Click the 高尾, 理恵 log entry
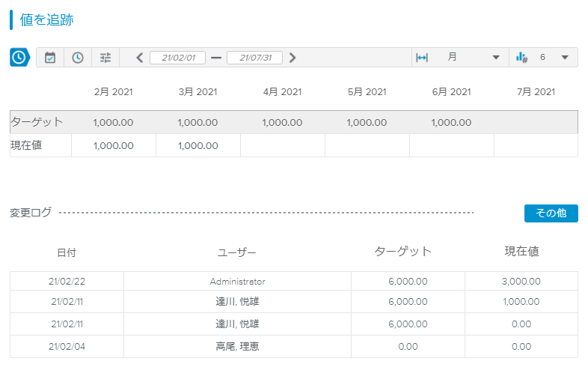This screenshot has height=367, width=588. pos(237,347)
